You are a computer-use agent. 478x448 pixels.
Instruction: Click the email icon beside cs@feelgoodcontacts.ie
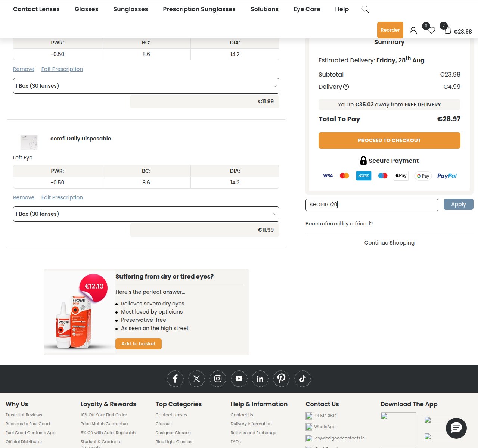pos(309,438)
